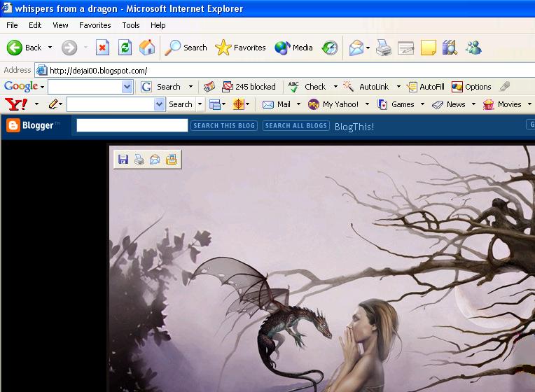Print image via image toolbar printer icon
535x392 pixels.
(139, 160)
